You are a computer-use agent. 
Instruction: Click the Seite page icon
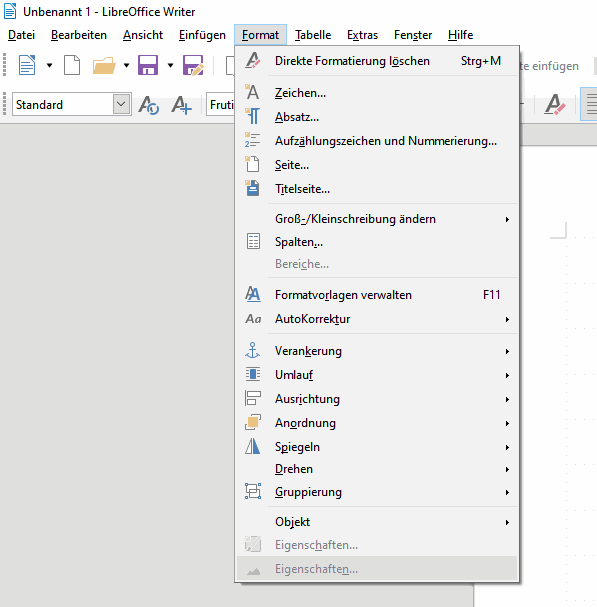pyautogui.click(x=253, y=164)
